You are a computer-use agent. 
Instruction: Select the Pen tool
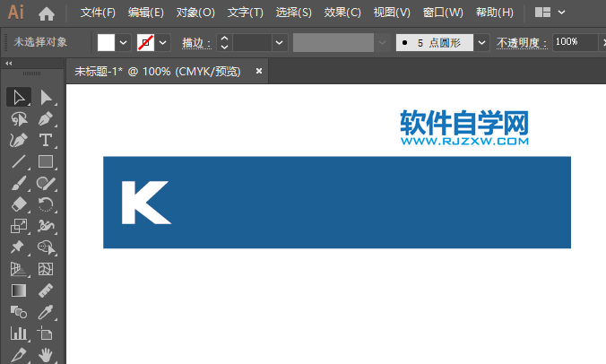click(46, 118)
